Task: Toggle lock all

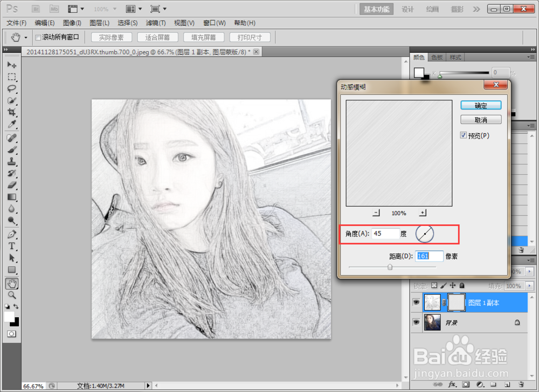Action: point(462,285)
